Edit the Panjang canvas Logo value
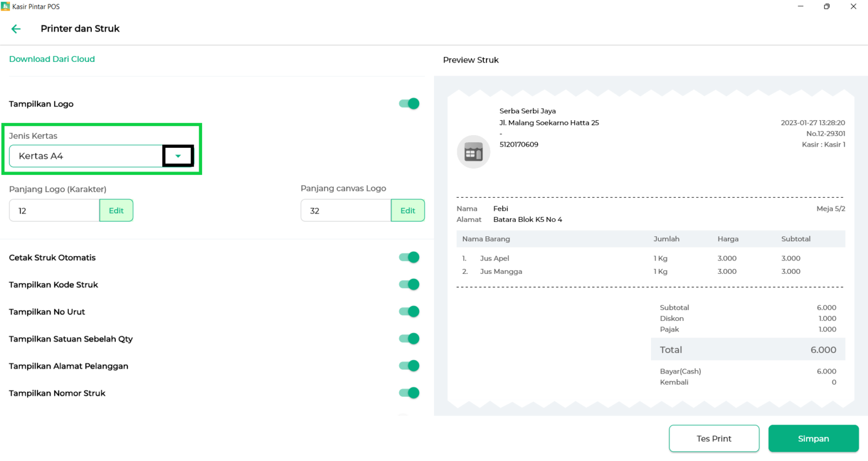Image resolution: width=868 pixels, height=461 pixels. click(407, 210)
